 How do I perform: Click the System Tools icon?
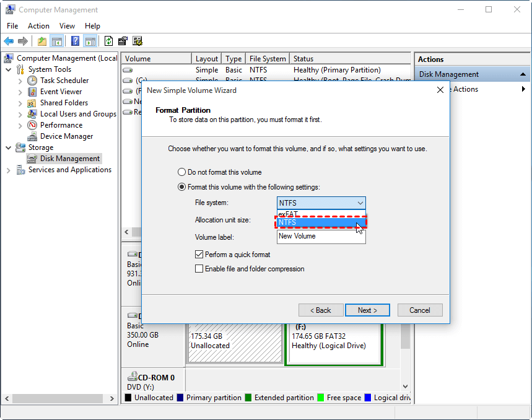(x=20, y=69)
